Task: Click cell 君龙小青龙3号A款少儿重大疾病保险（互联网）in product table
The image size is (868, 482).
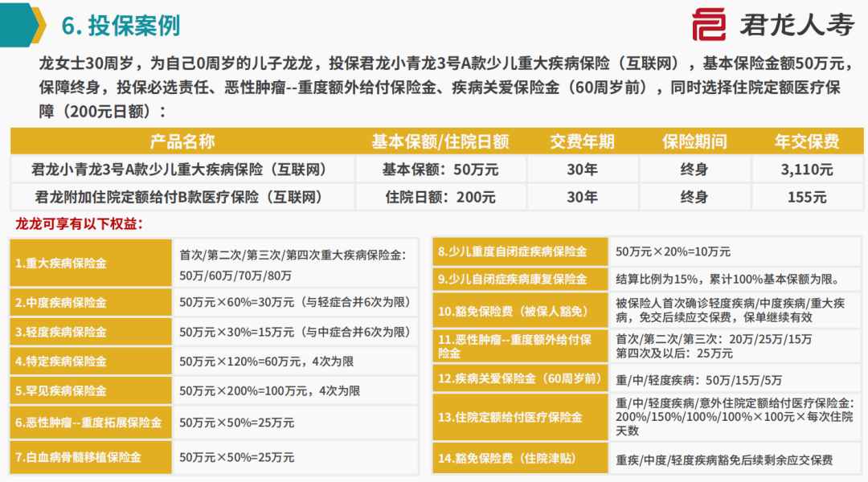Action: (x=182, y=170)
